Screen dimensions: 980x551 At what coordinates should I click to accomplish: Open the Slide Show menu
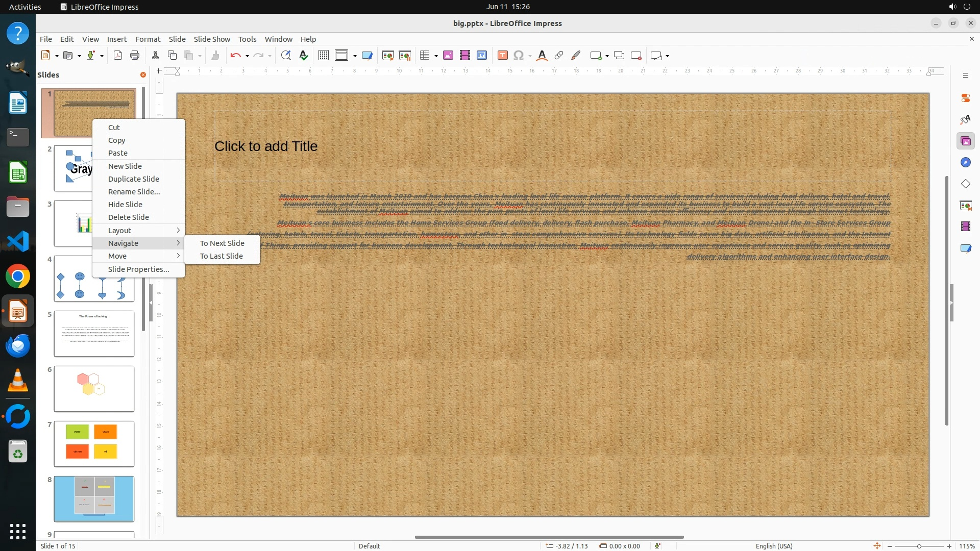point(211,39)
